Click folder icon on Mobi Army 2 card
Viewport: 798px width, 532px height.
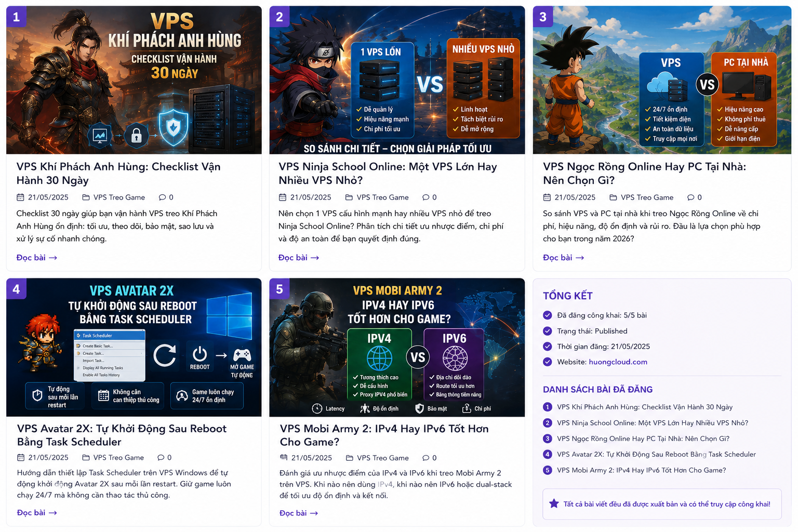350,458
